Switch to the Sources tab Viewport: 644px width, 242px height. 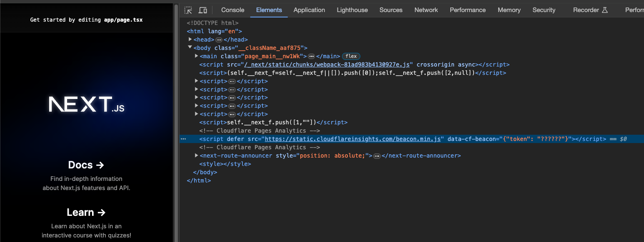[x=391, y=10]
